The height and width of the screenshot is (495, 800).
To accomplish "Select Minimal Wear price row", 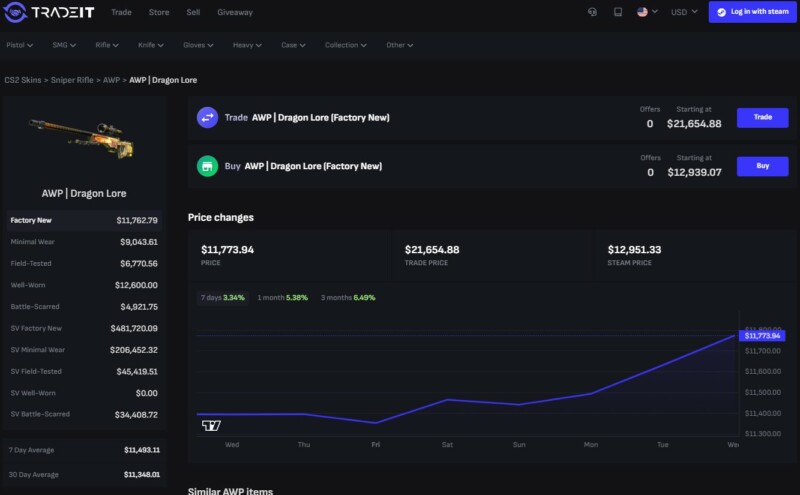I will [84, 242].
